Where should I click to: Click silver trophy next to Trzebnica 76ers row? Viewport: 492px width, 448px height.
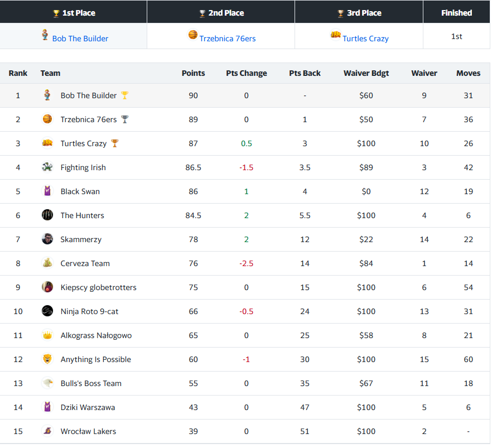pyautogui.click(x=124, y=119)
